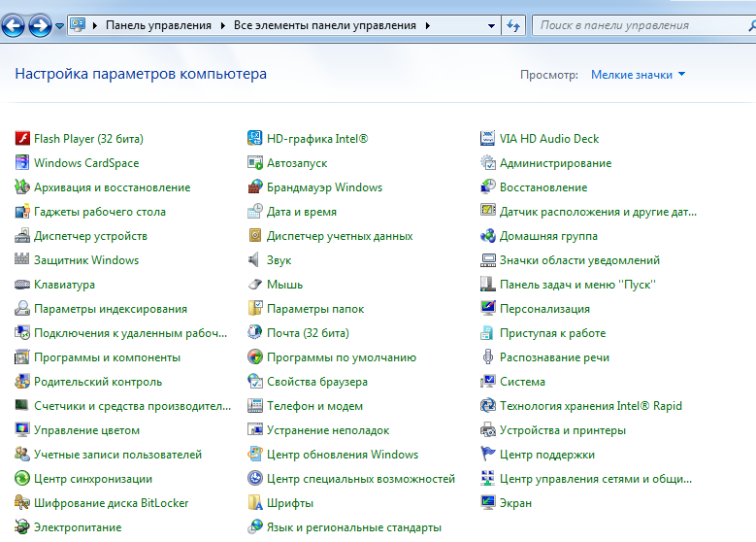This screenshot has width=756, height=542.
Task: Open the Восстановление link
Action: pyautogui.click(x=543, y=187)
